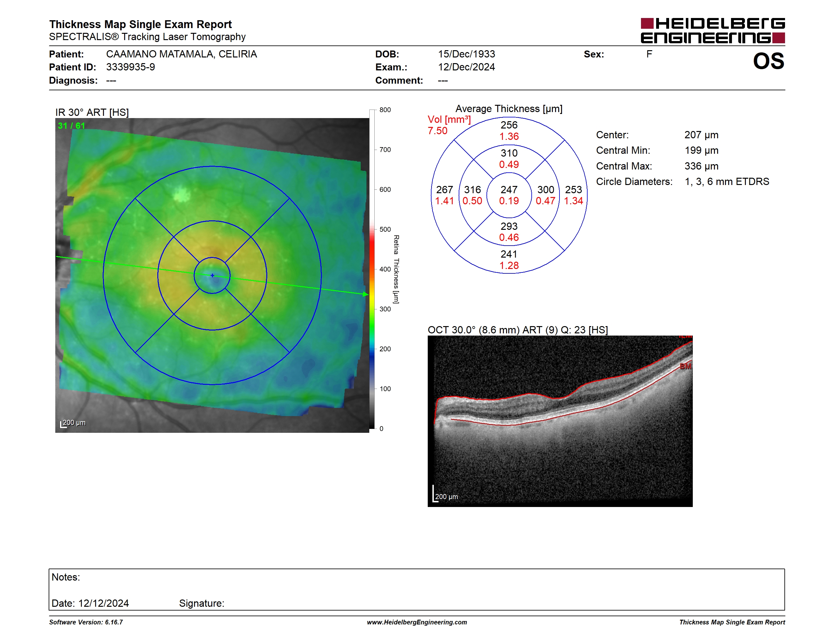834x644 pixels.
Task: Click 'Average Thickness [µm]' heading
Action: 509,109
